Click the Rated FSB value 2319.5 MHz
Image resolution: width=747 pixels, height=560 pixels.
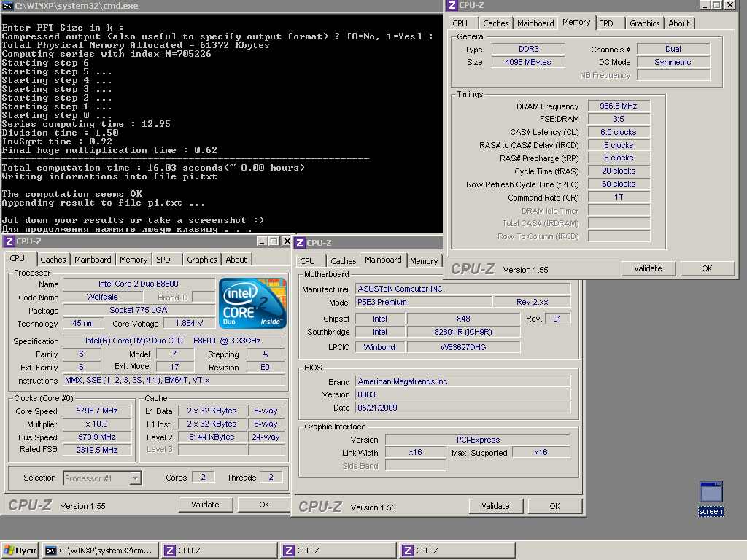(97, 450)
